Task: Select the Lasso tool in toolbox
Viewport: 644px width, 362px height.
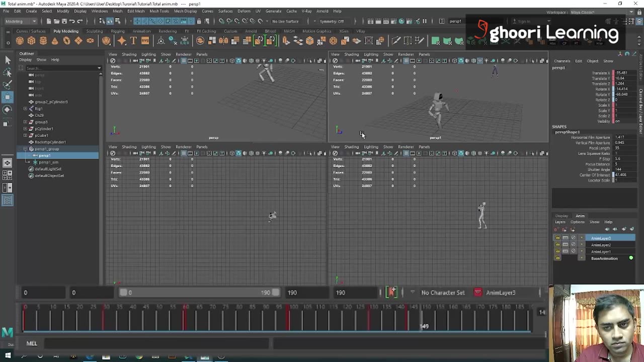Action: pos(8,72)
